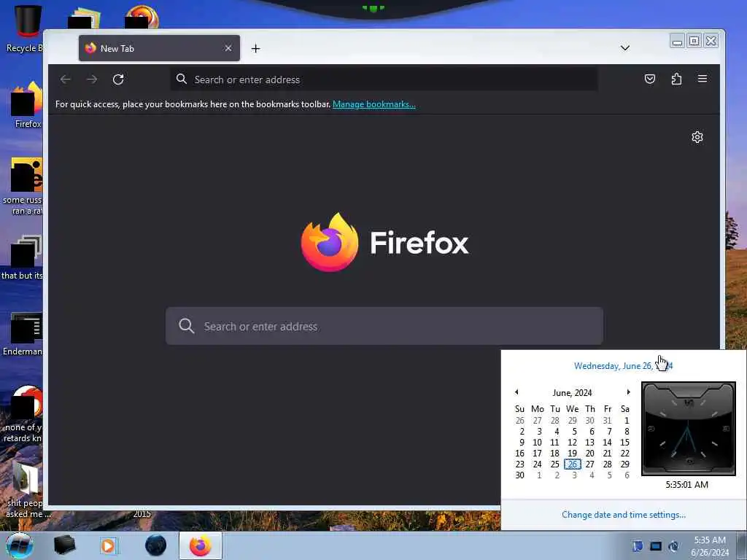
Task: Click the rightmost system tray icon beside clock
Action: pos(673,546)
